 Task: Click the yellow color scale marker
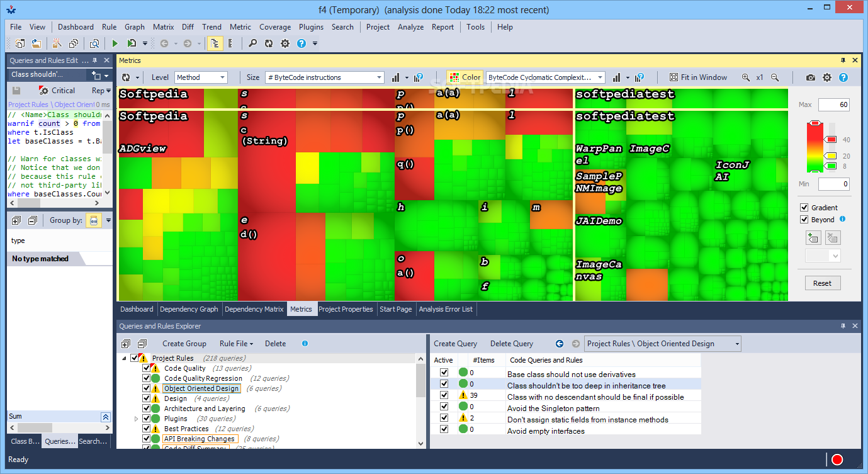[831, 155]
